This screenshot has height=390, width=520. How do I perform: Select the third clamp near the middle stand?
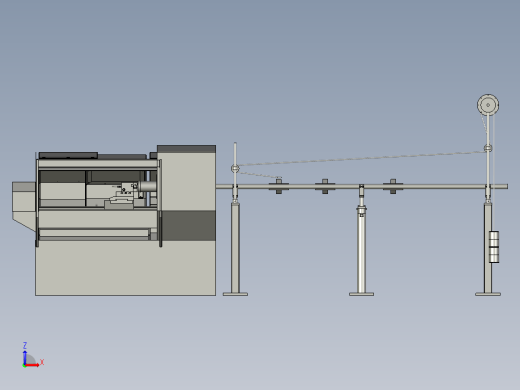coord(393,186)
